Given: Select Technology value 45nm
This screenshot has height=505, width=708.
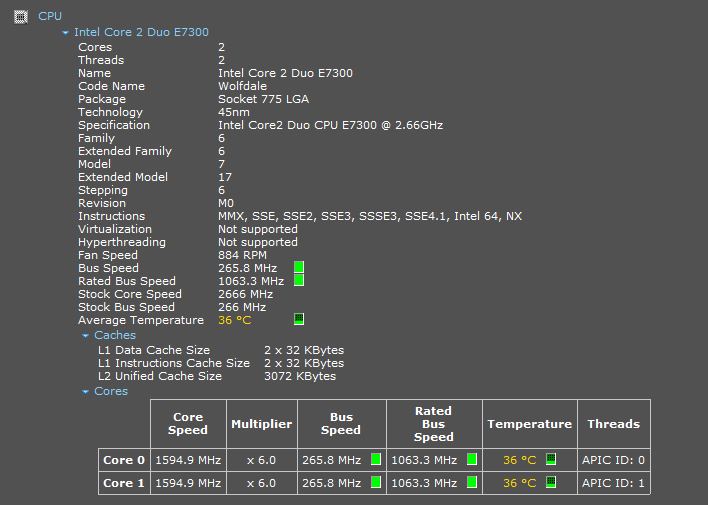Looking at the screenshot, I should click(234, 112).
